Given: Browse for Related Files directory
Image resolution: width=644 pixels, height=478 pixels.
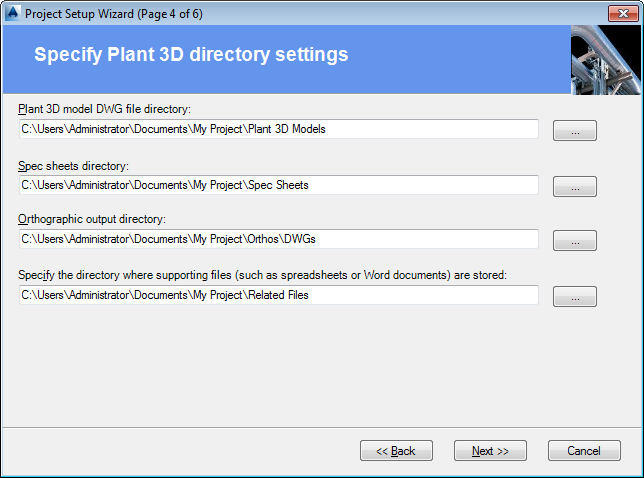Looking at the screenshot, I should pos(574,297).
